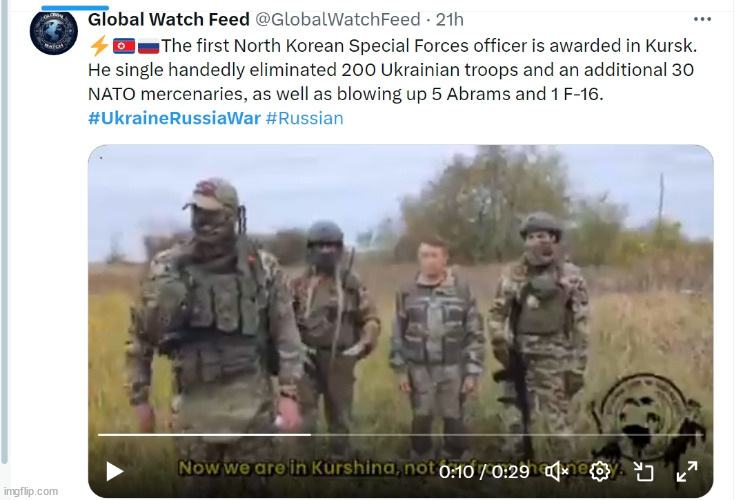Switch video to picture-in-picture mode
The width and height of the screenshot is (743, 500).
click(643, 472)
